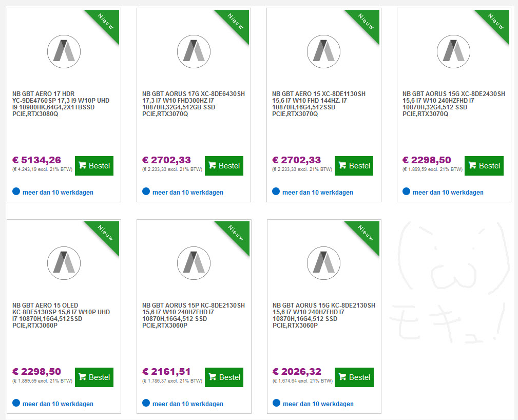518x420 pixels.
Task: Click the placeholder logo of AORUS 17G XC-8DE6430SH
Action: (194, 51)
